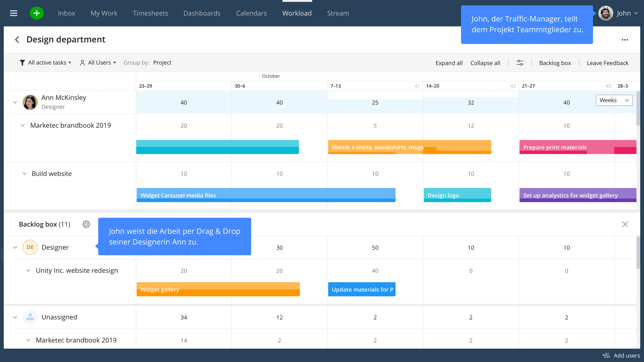Collapse Marketec brandbook 2019 under Ann
Image resolution: width=644 pixels, height=362 pixels.
click(x=23, y=125)
